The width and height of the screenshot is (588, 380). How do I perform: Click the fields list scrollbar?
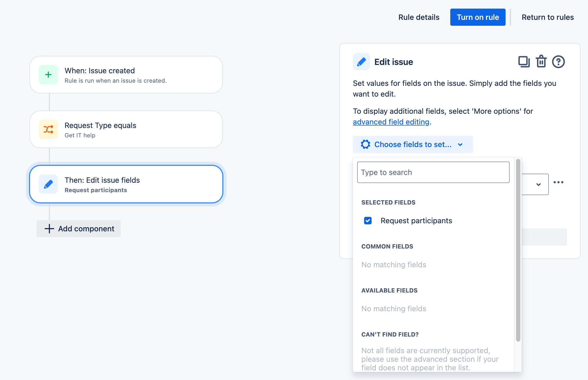518,250
